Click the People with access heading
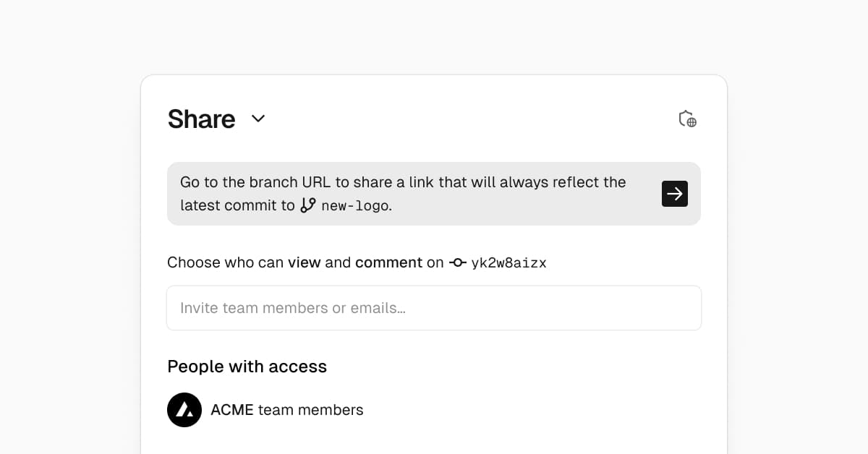 247,367
